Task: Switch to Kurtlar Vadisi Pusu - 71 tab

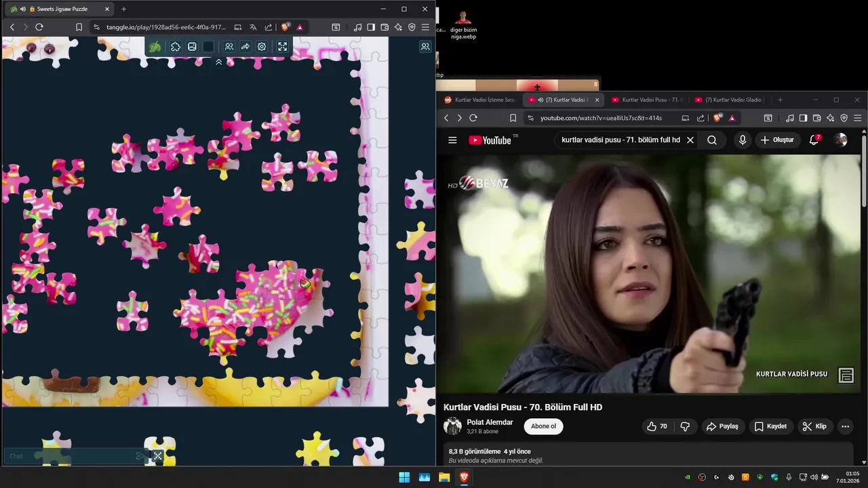Action: (x=647, y=100)
